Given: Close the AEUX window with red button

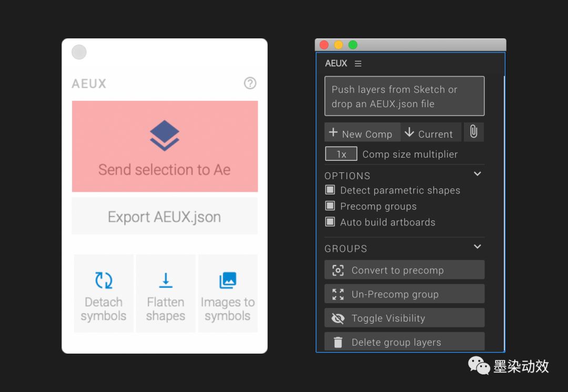Looking at the screenshot, I should (324, 45).
